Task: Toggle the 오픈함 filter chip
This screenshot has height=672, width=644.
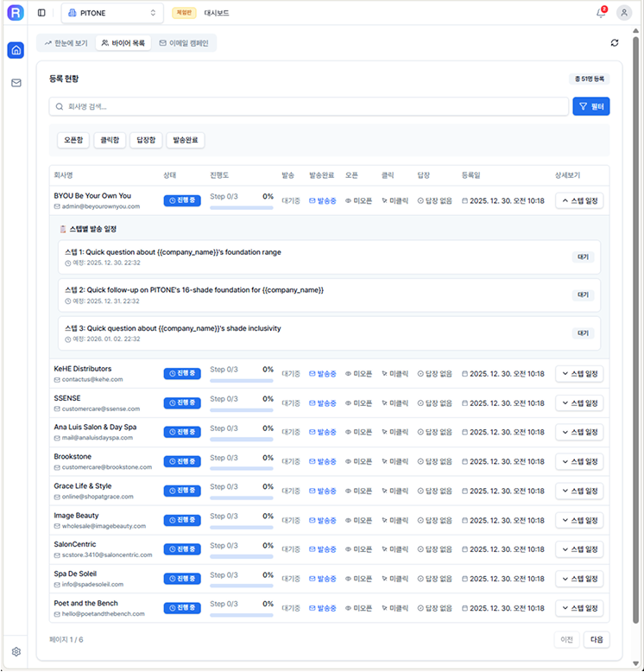Action: [x=73, y=140]
